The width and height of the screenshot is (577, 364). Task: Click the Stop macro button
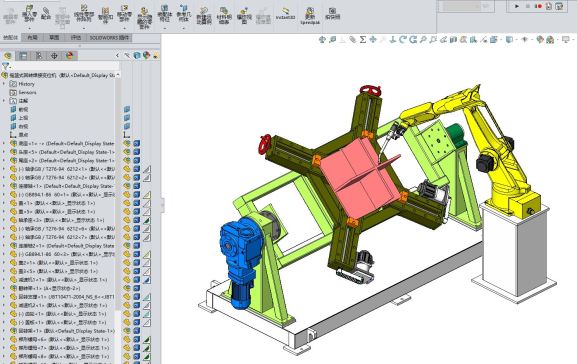click(x=528, y=6)
